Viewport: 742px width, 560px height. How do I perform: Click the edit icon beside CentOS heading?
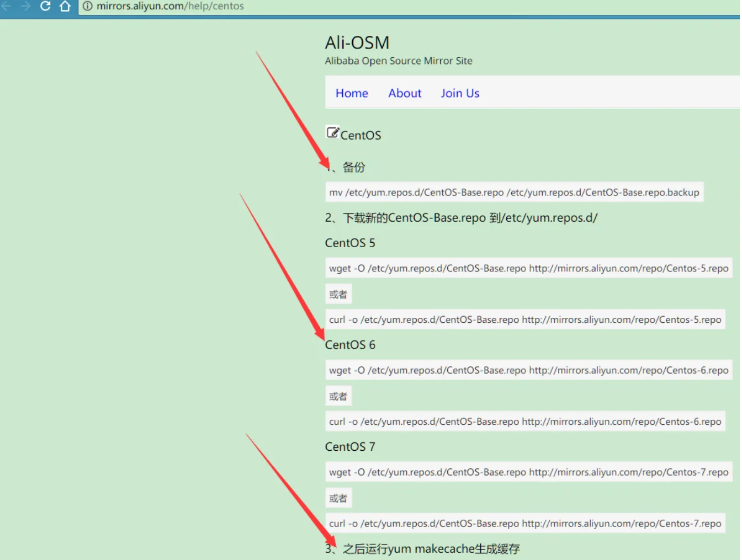point(332,132)
